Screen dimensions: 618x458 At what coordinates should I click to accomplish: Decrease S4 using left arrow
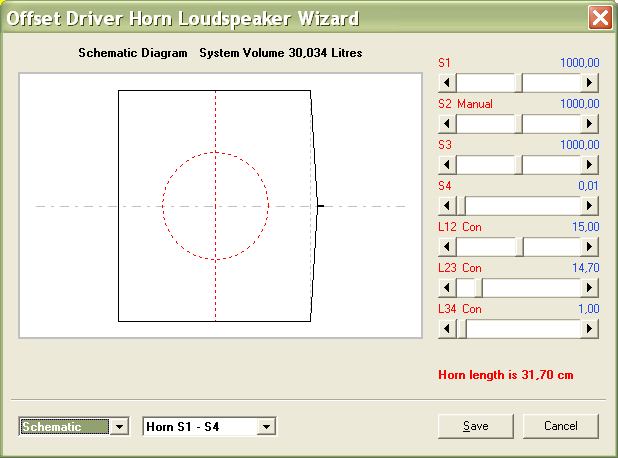tap(447, 206)
